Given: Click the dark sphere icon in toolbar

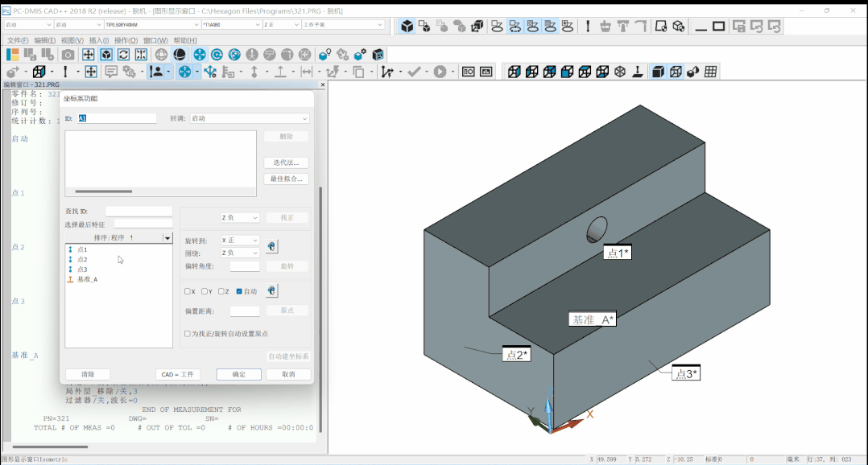Looking at the screenshot, I should [180, 55].
